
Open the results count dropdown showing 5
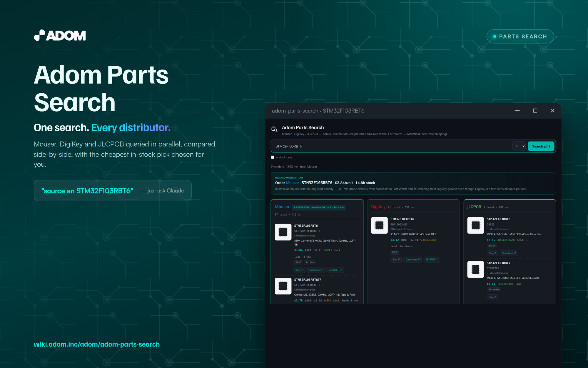point(519,146)
